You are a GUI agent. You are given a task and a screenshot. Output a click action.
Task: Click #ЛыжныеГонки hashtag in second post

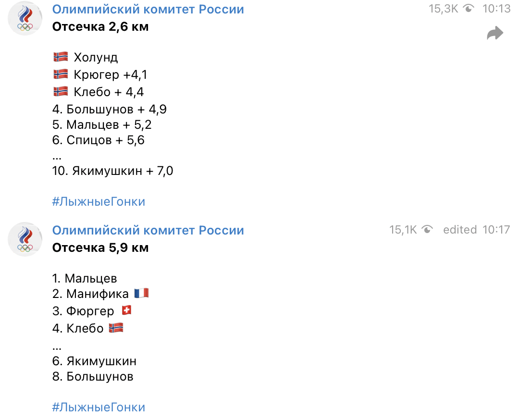99,408
